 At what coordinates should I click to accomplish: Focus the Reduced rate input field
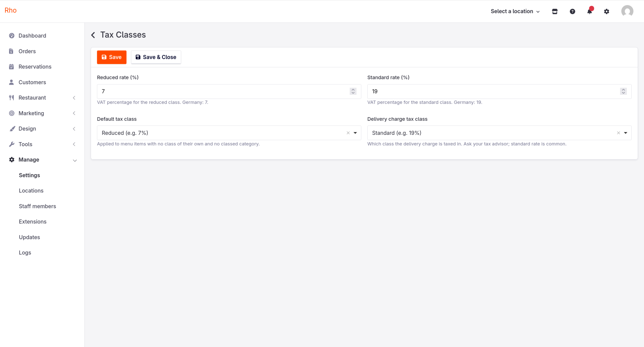coord(229,91)
